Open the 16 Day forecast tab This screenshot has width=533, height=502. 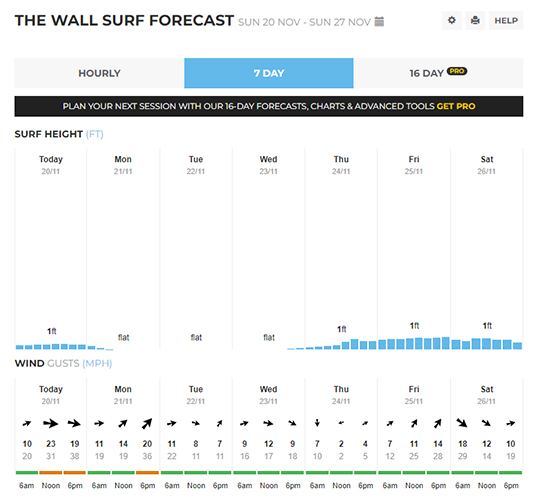[x=438, y=73]
